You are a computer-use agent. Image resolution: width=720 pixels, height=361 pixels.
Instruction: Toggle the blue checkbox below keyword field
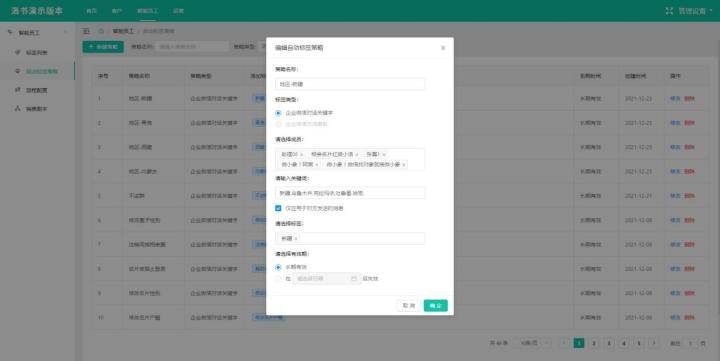point(278,209)
